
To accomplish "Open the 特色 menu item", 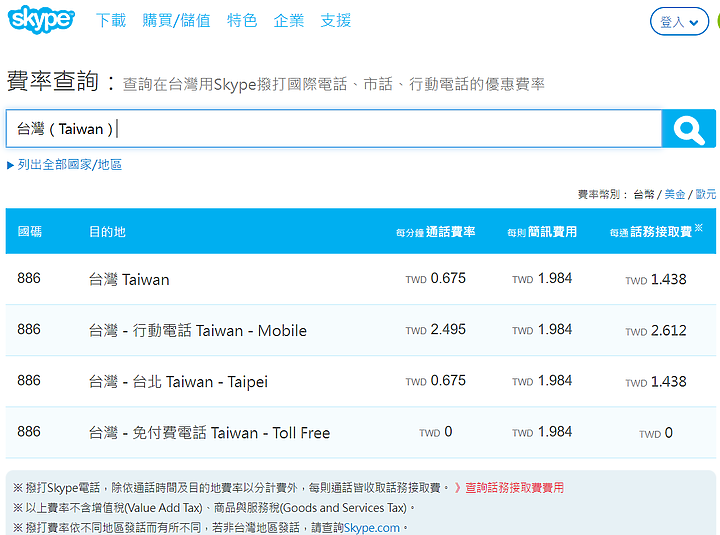I will click(x=242, y=21).
